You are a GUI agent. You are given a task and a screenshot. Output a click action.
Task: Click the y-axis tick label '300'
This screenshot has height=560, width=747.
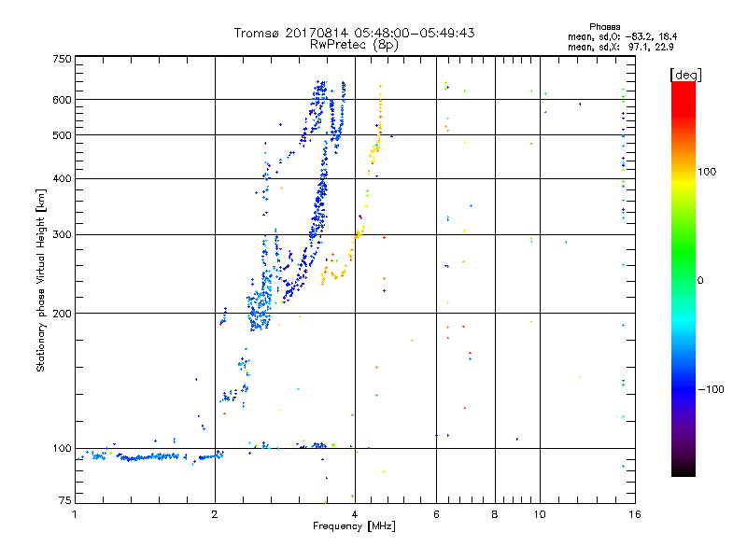[62, 235]
